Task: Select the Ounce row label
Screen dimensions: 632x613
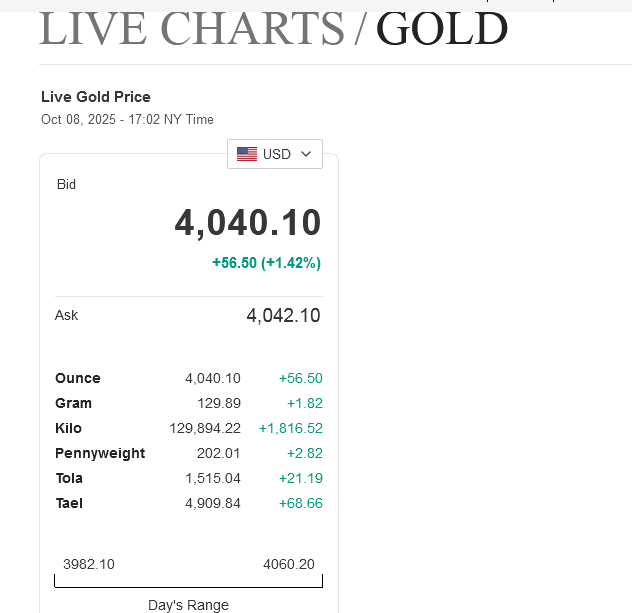Action: pyautogui.click(x=78, y=378)
